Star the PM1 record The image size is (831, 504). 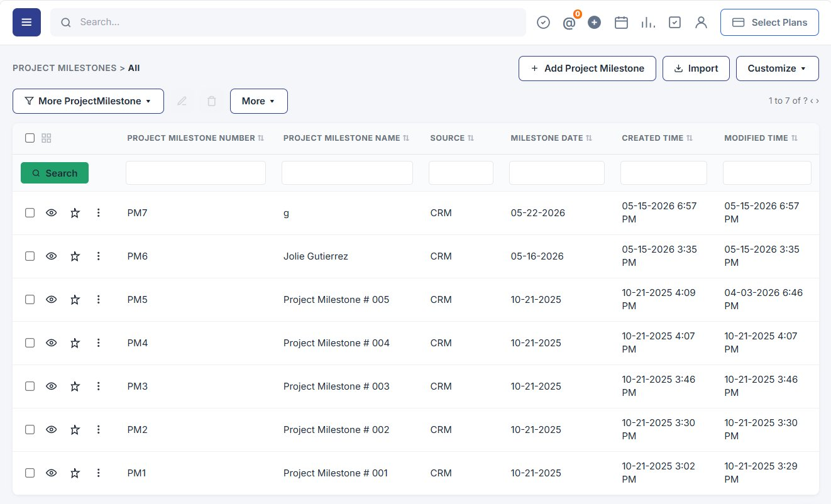tap(75, 473)
